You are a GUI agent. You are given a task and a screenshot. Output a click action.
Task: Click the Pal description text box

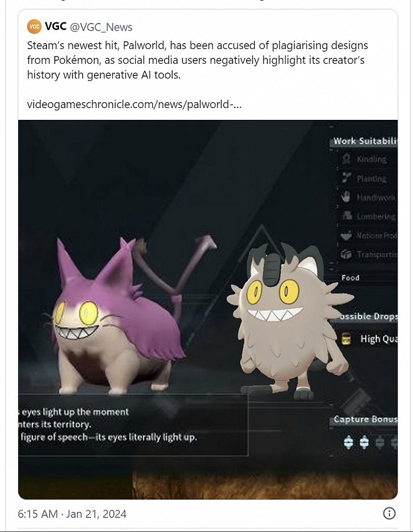(133, 425)
